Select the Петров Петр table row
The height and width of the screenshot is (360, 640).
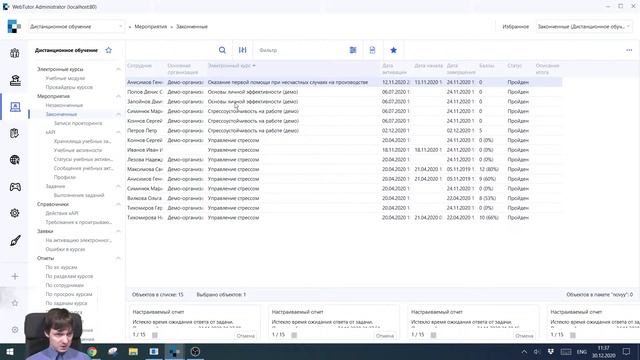pos(344,131)
